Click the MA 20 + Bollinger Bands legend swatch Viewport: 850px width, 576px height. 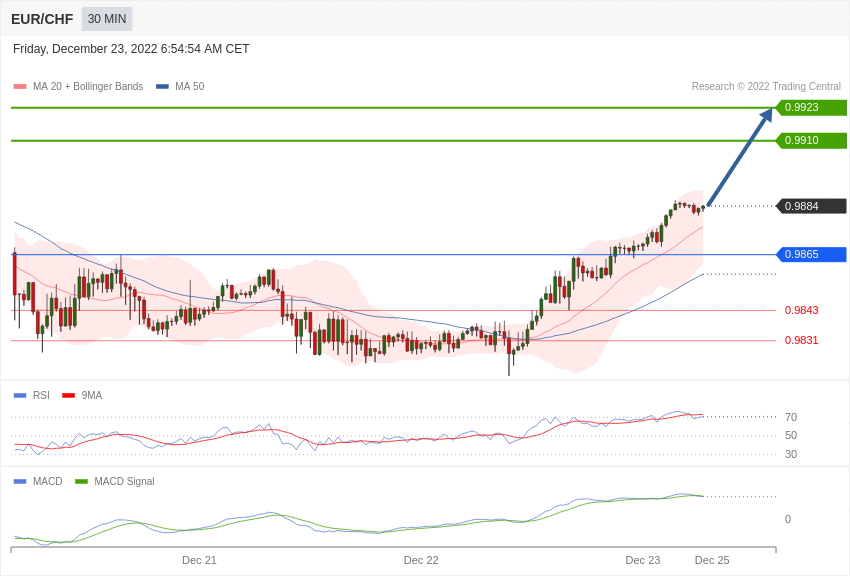tap(20, 87)
